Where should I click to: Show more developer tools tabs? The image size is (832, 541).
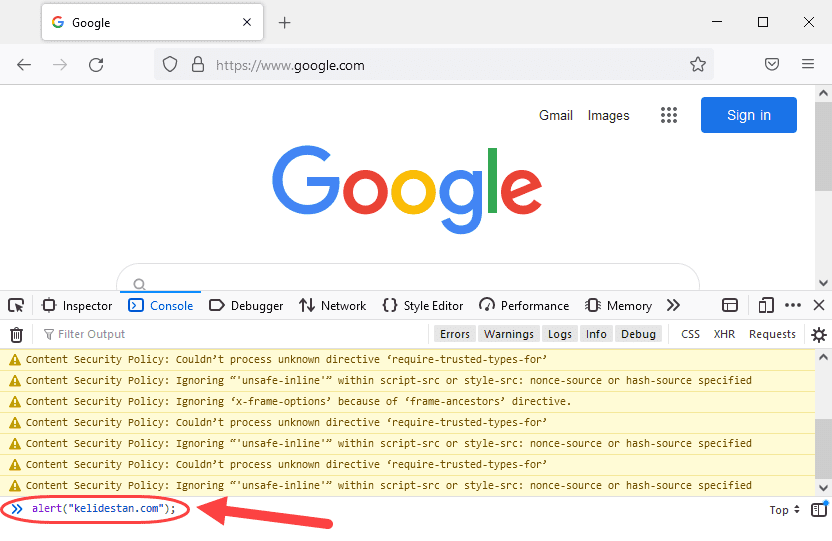[x=673, y=306]
